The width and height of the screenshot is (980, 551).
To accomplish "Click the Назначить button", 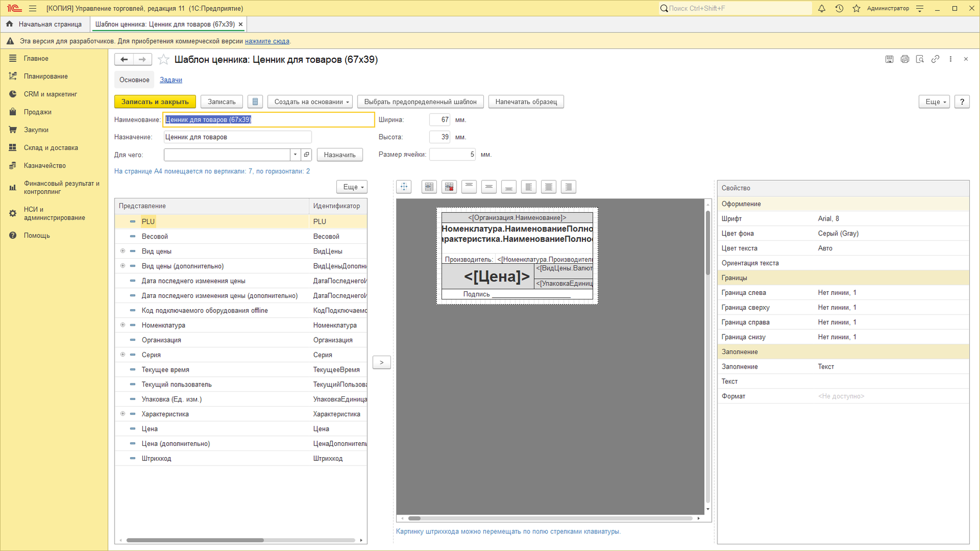I will click(x=340, y=155).
